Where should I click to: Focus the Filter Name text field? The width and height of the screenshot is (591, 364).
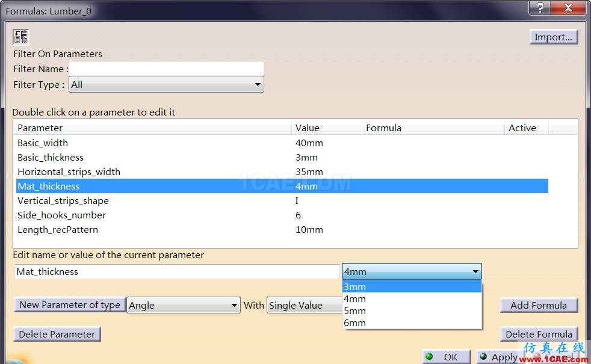click(166, 69)
